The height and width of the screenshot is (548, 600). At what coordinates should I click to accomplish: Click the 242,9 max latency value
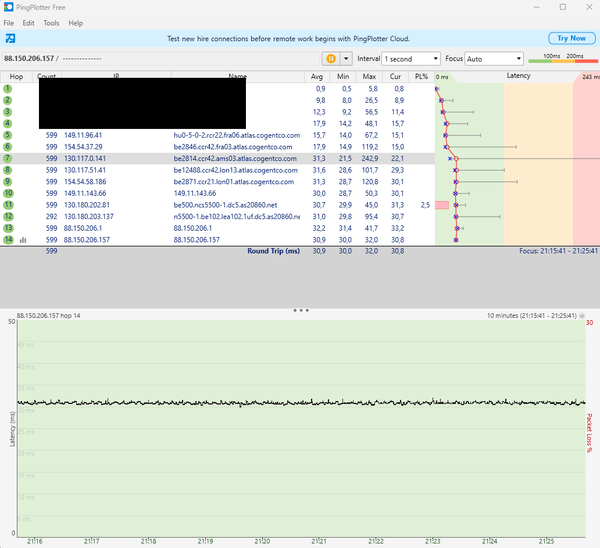[x=370, y=158]
